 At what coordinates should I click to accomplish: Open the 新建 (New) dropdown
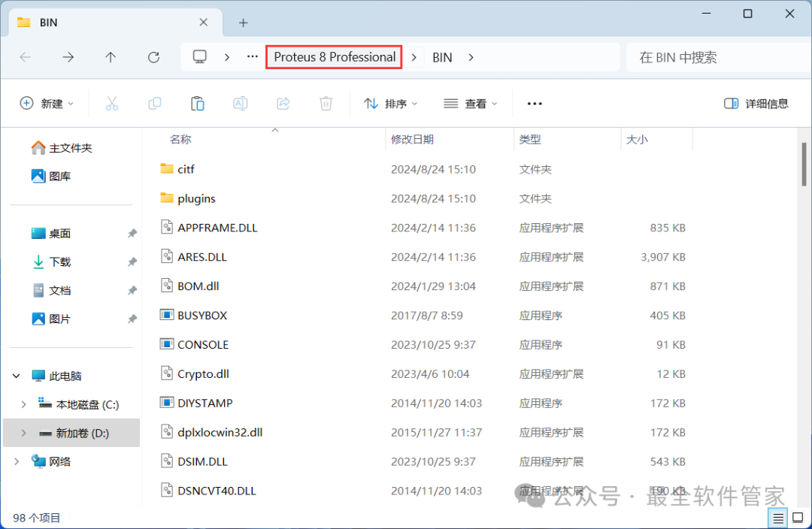click(x=47, y=104)
